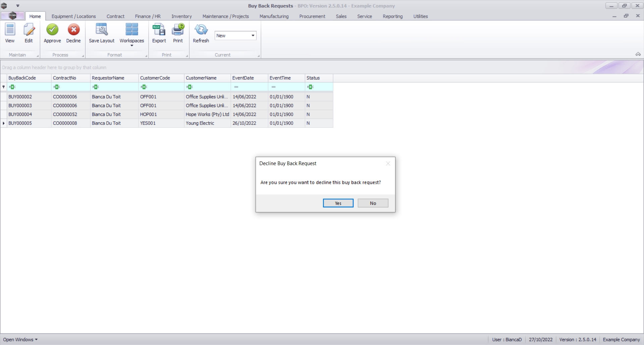Expand the Format group launcher

146,56
